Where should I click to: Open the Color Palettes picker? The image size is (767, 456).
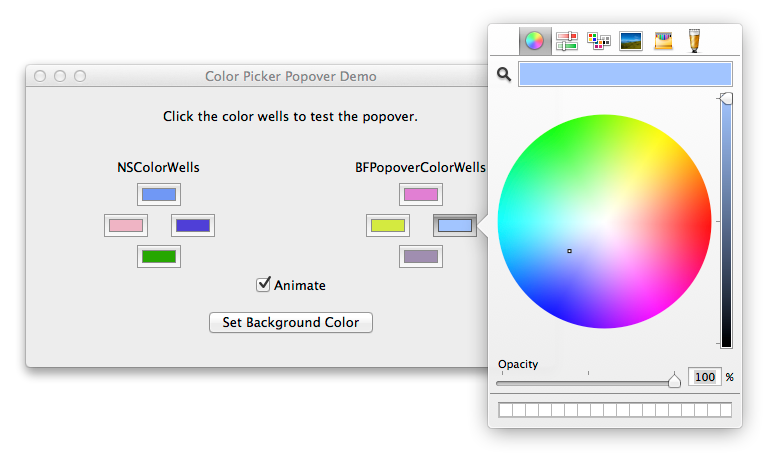tap(599, 41)
